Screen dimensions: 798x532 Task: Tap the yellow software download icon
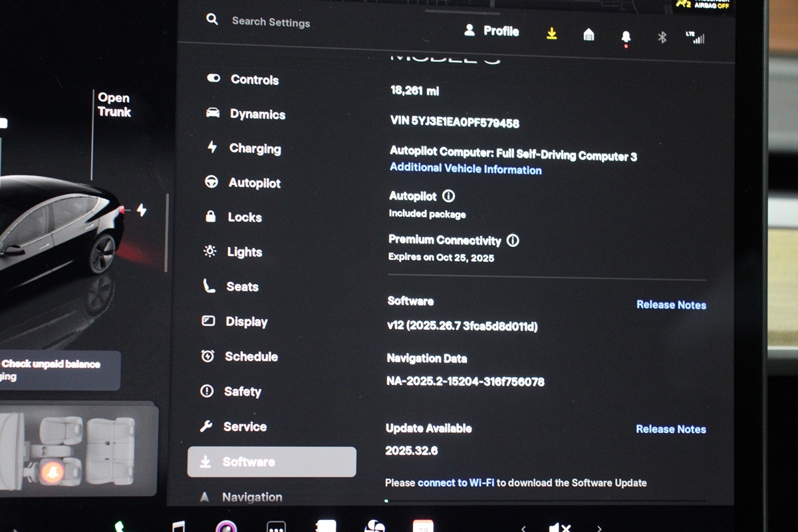[x=551, y=34]
